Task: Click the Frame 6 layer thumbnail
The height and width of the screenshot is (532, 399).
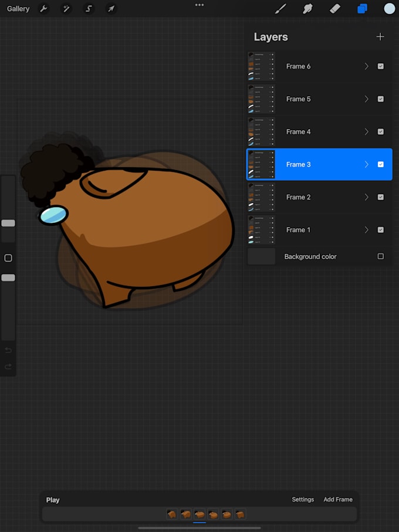Action: pos(261,66)
